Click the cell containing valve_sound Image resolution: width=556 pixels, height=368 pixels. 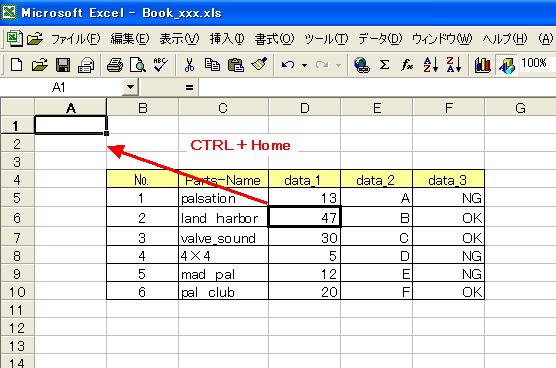coord(223,237)
